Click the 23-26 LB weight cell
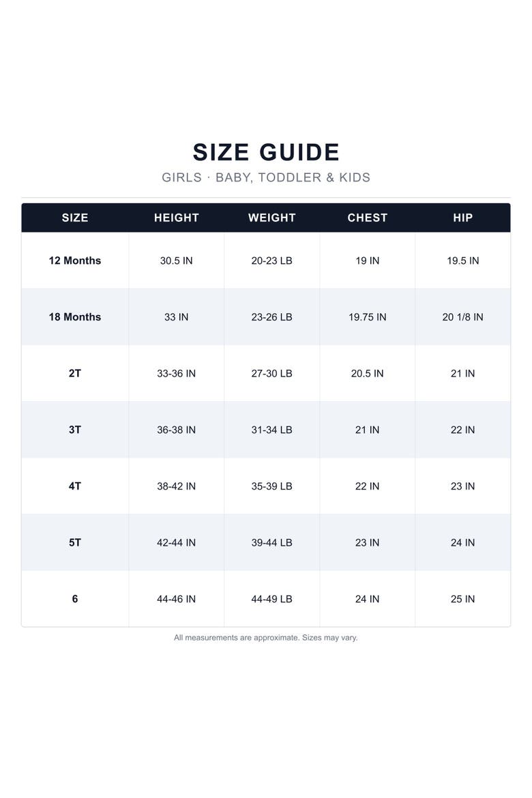The width and height of the screenshot is (532, 798). tap(272, 317)
